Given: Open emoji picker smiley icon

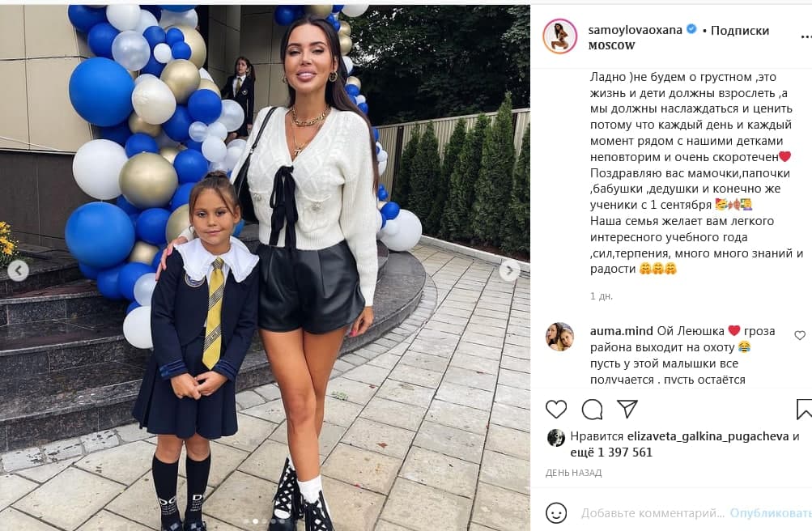Looking at the screenshot, I should pyautogui.click(x=556, y=513).
